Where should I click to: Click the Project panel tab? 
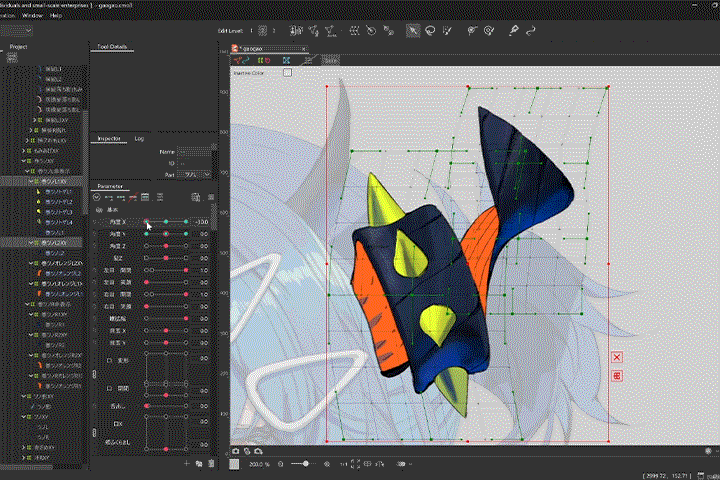click(18, 47)
